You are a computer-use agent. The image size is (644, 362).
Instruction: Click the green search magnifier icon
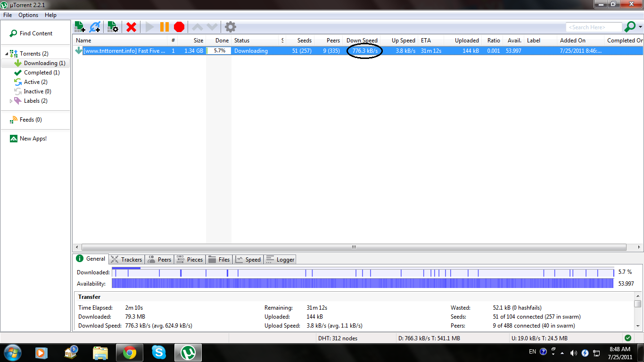point(629,27)
